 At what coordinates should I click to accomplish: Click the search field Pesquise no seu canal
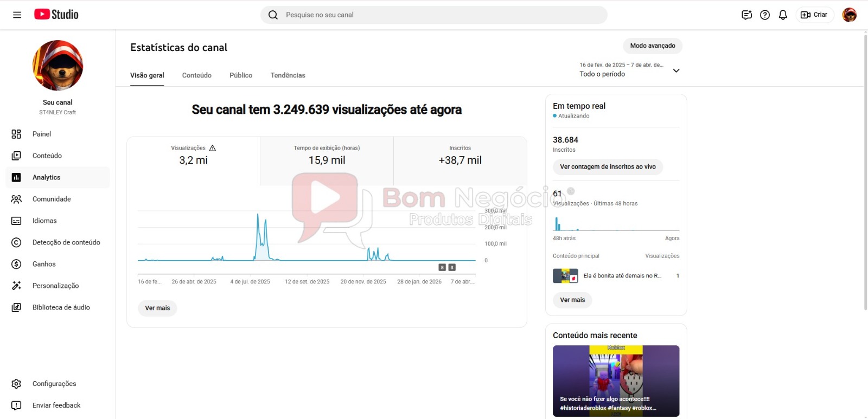pyautogui.click(x=434, y=15)
